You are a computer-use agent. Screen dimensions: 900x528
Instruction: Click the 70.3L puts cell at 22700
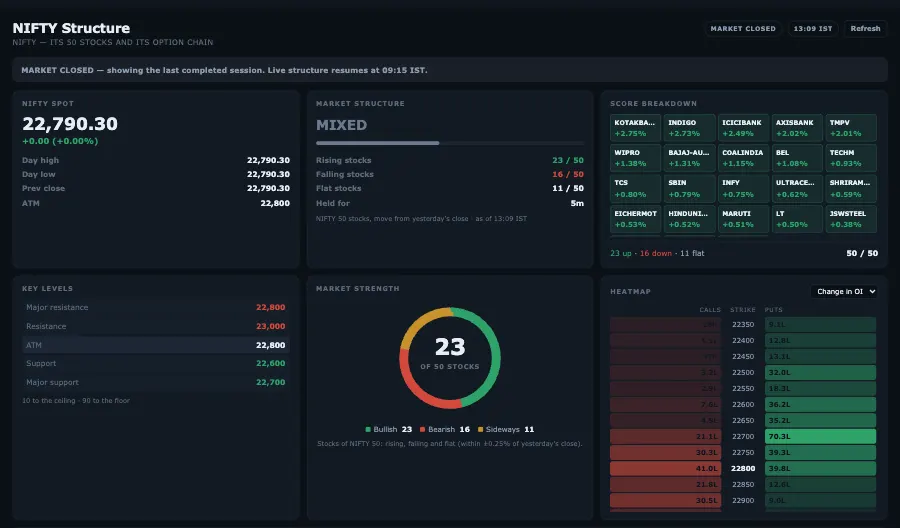820,436
